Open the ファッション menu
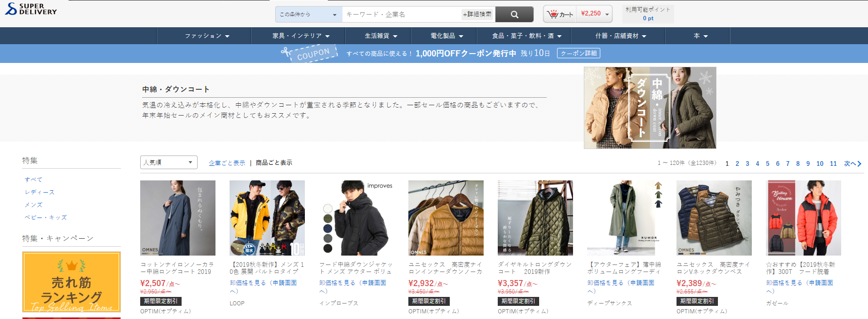The height and width of the screenshot is (319, 868). [207, 36]
